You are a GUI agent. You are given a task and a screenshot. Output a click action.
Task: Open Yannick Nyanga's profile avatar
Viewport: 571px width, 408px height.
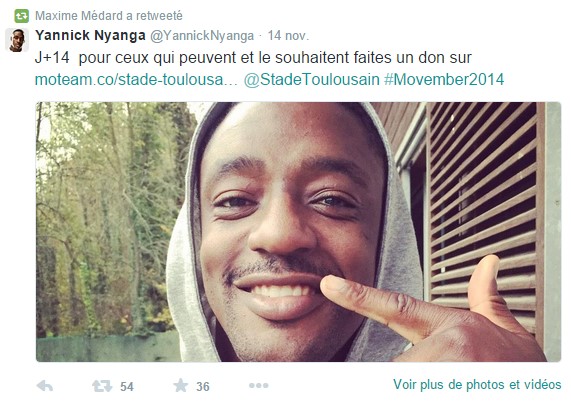(x=17, y=40)
